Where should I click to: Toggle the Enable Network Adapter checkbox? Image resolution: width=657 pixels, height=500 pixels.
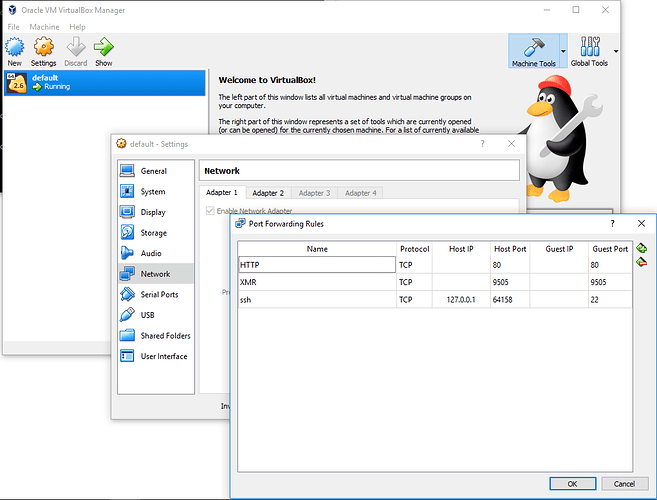coord(210,211)
